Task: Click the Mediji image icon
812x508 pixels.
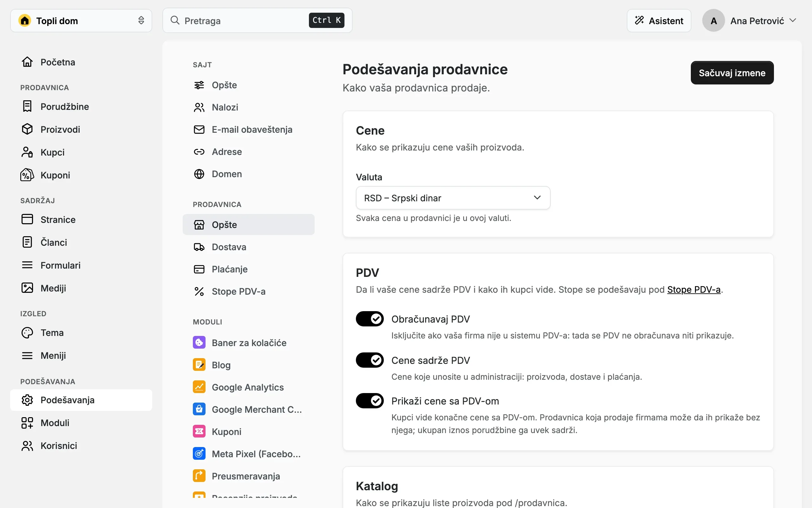Action: click(x=27, y=288)
